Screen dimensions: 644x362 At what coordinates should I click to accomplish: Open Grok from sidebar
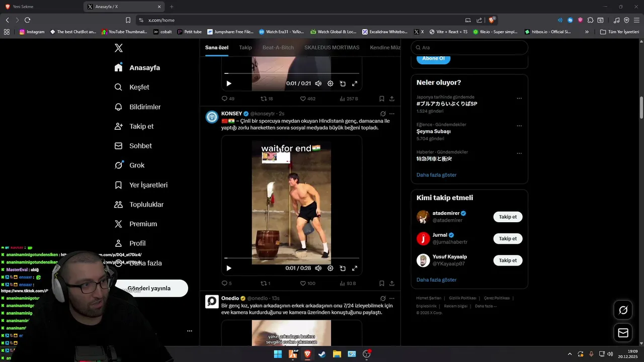(x=129, y=165)
